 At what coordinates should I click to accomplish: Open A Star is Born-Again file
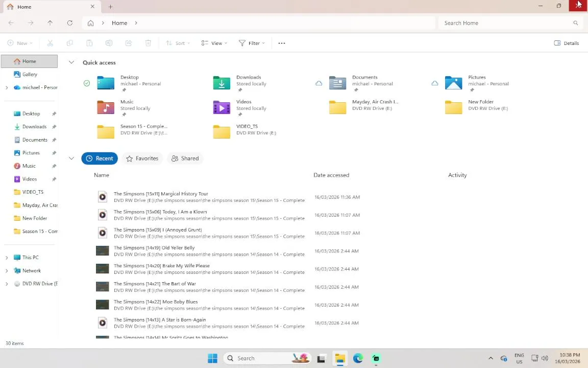click(x=201, y=323)
